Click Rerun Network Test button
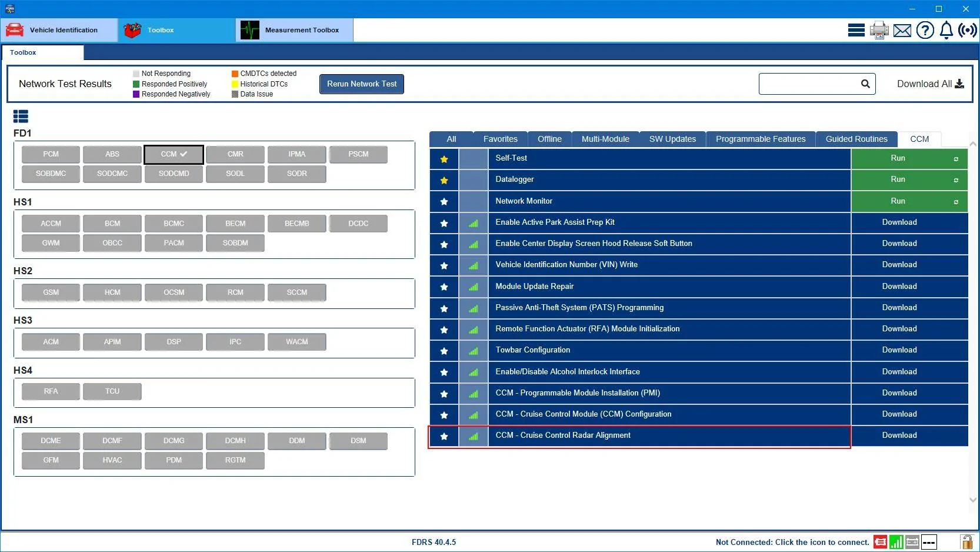Screen dimensions: 980x552 [x=362, y=84]
